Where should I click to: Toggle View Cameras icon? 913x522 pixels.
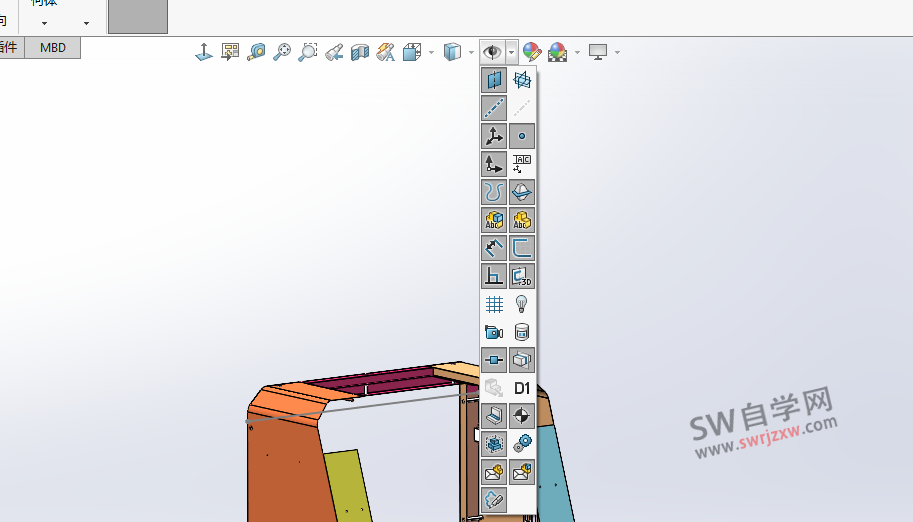coord(494,331)
